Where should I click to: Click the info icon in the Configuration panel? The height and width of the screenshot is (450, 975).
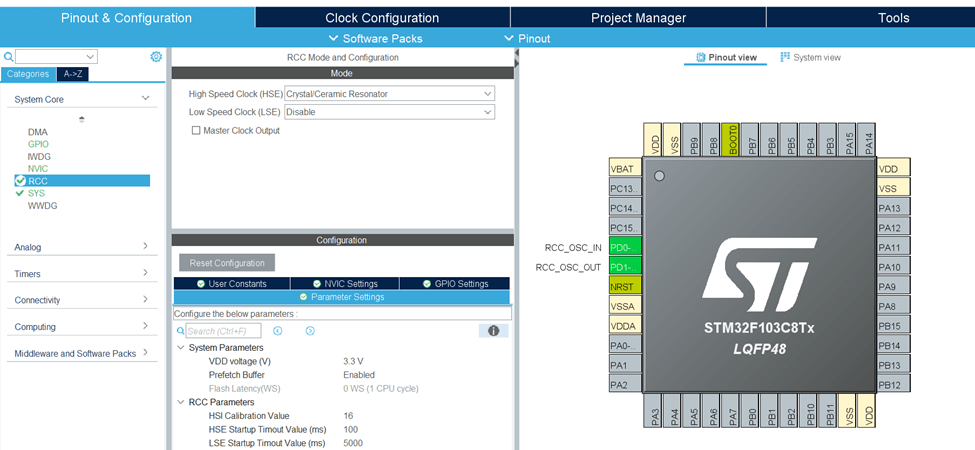[x=490, y=331]
